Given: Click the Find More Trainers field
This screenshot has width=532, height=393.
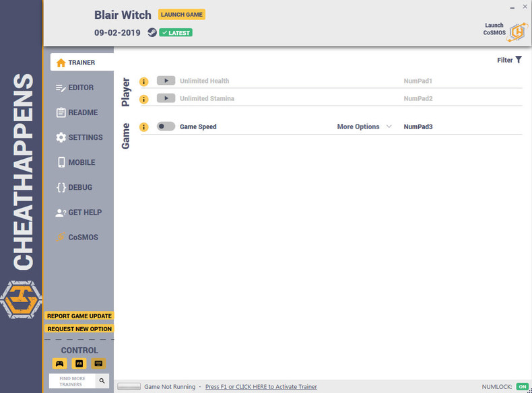Looking at the screenshot, I should (72, 381).
